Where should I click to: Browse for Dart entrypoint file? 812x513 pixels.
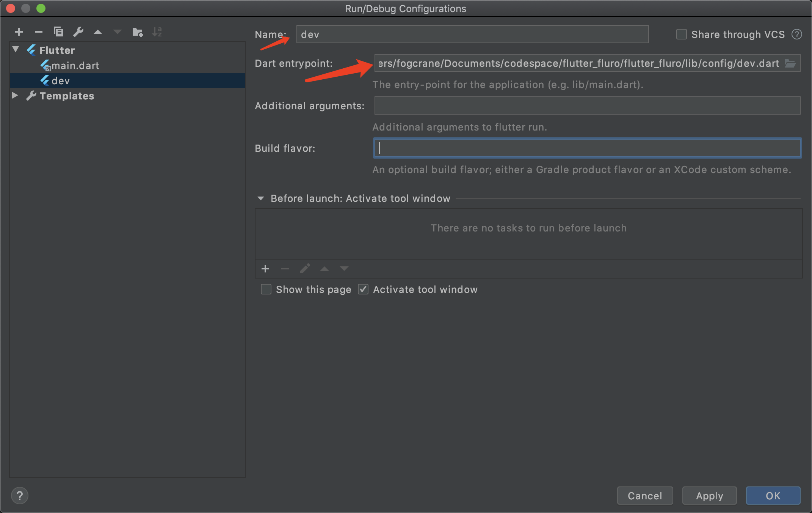pyautogui.click(x=790, y=63)
